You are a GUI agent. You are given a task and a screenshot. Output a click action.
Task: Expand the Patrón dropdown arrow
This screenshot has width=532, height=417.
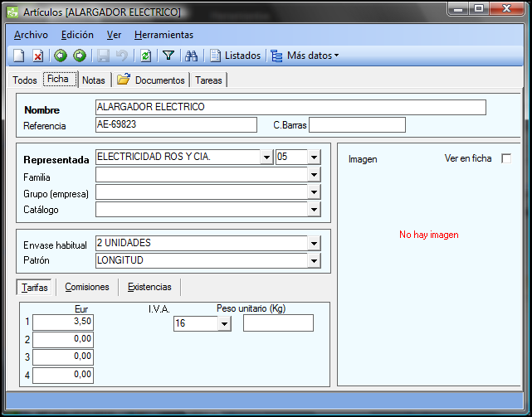(x=315, y=260)
